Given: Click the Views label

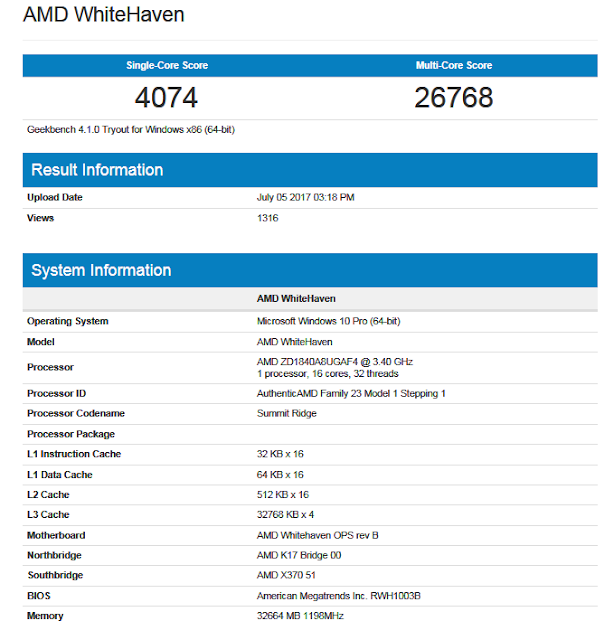Looking at the screenshot, I should tap(40, 218).
